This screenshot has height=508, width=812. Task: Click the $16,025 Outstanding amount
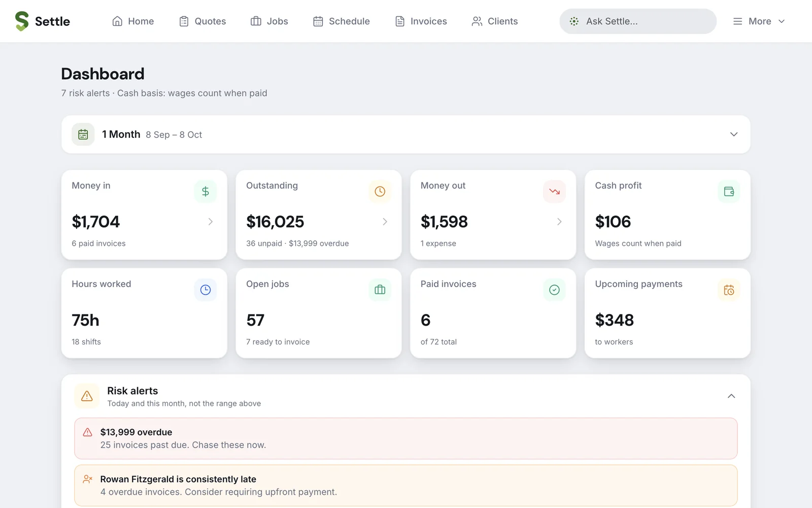click(x=275, y=221)
